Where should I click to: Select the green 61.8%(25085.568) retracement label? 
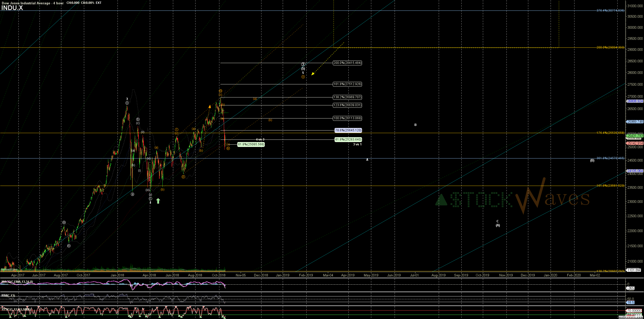click(251, 144)
